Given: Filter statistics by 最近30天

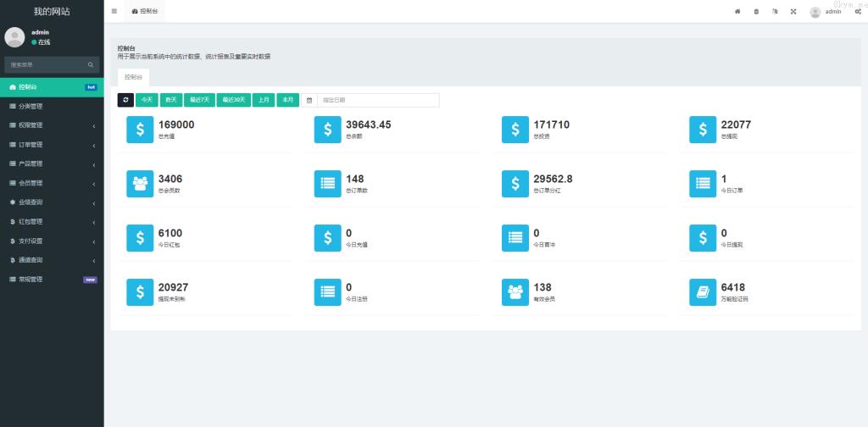Looking at the screenshot, I should [x=233, y=100].
